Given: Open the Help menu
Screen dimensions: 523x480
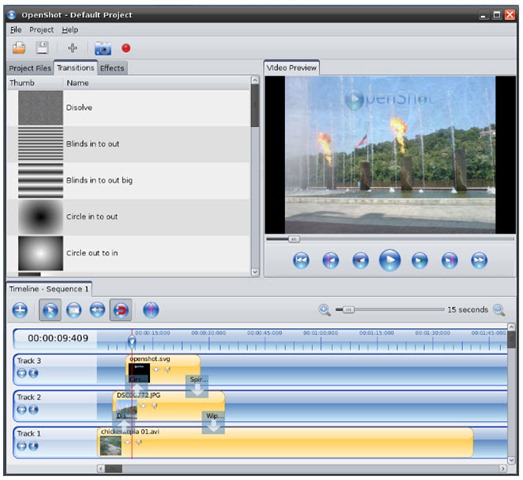Looking at the screenshot, I should coord(70,30).
